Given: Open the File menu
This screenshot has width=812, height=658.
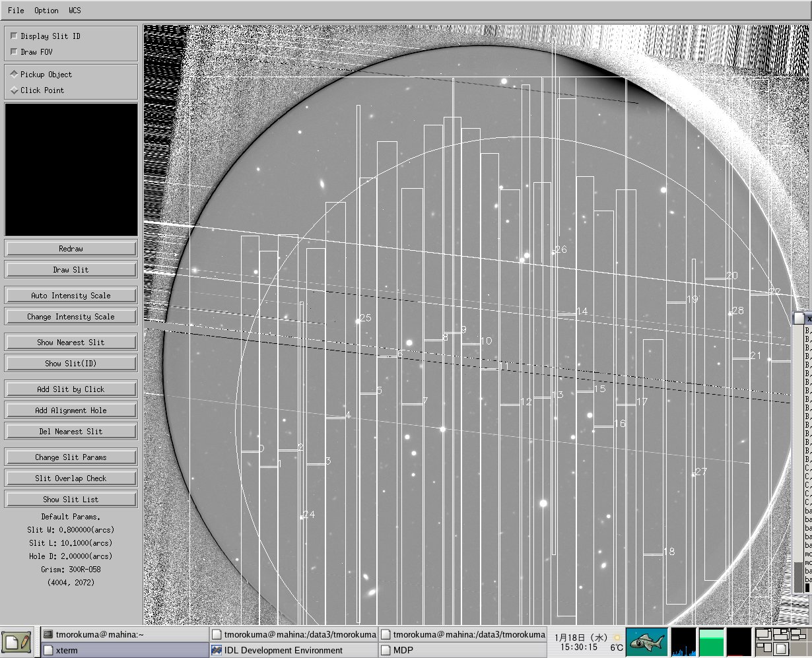Looking at the screenshot, I should point(16,11).
